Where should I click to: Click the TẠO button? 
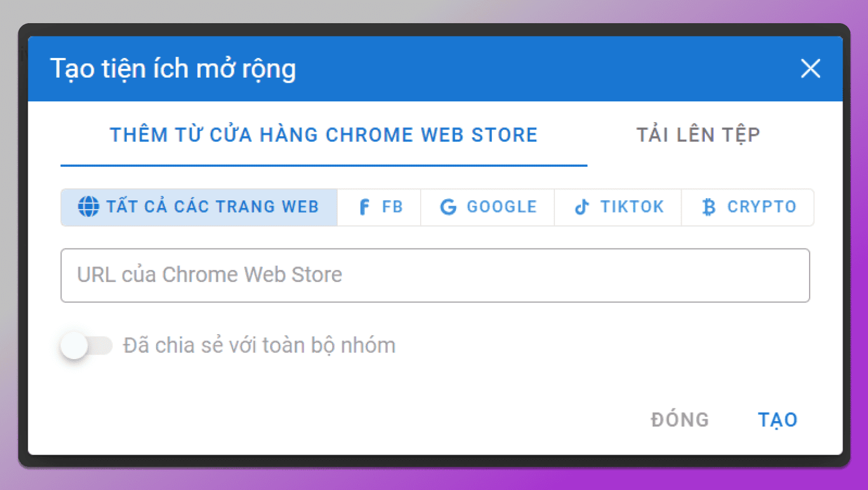(x=778, y=420)
